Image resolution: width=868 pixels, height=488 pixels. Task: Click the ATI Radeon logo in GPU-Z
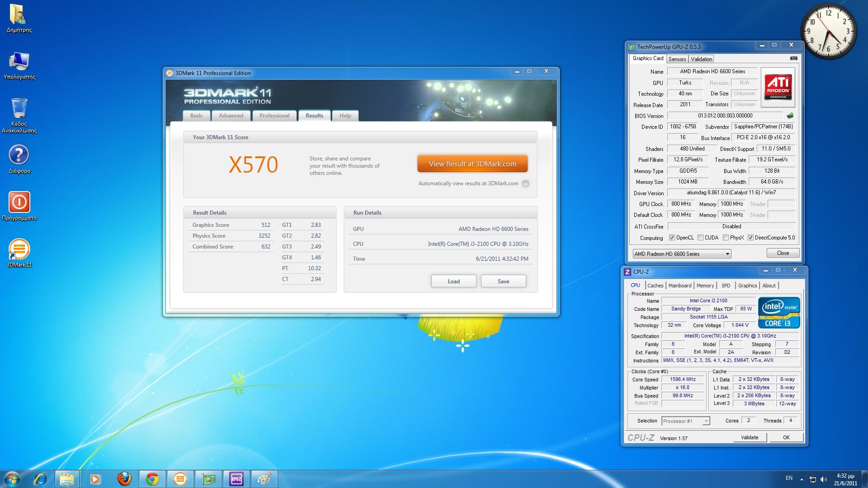click(778, 87)
